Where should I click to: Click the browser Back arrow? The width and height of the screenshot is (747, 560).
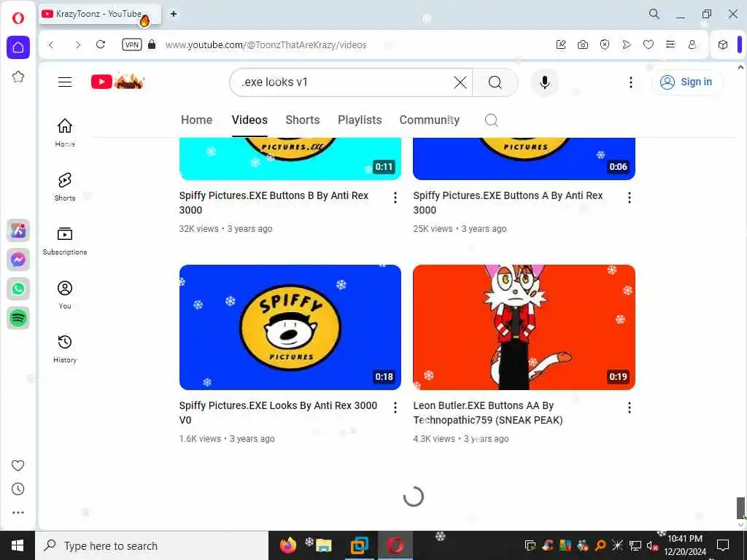[51, 44]
